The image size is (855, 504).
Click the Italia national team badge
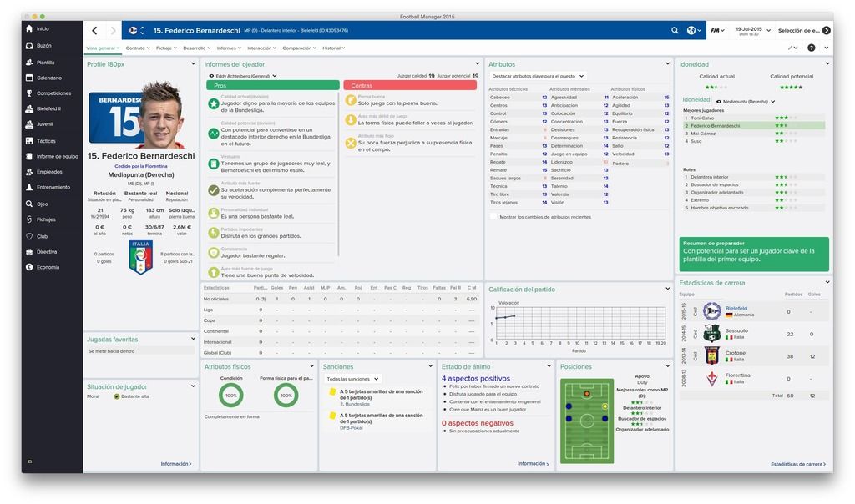point(140,257)
